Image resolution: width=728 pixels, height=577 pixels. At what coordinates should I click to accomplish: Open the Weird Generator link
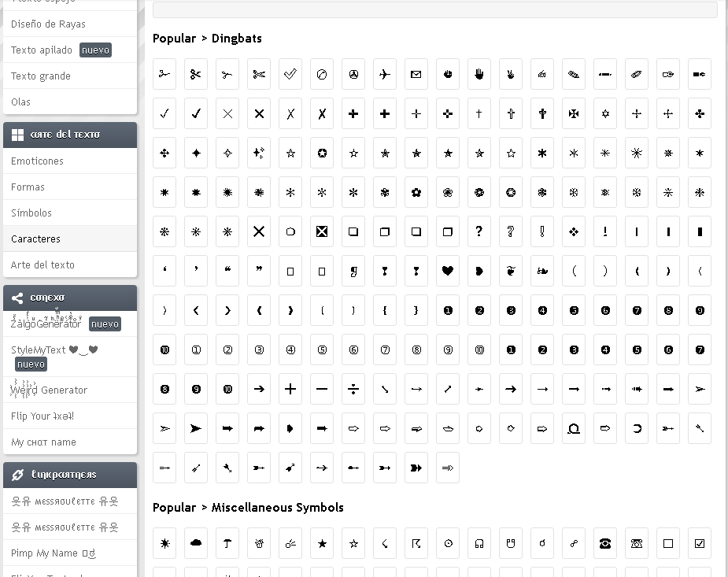(49, 390)
